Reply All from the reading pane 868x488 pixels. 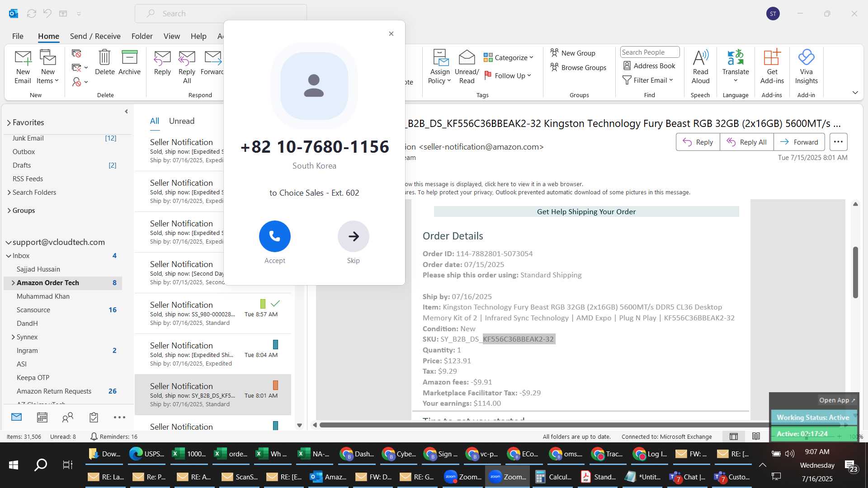click(746, 142)
